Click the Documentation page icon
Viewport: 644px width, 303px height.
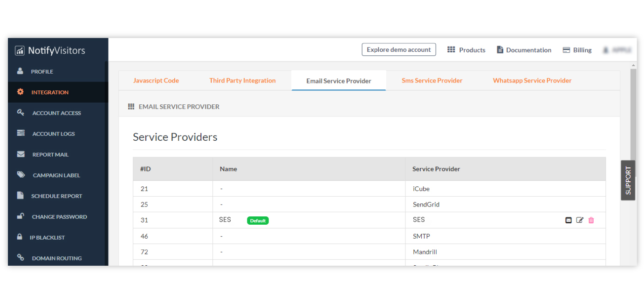pyautogui.click(x=500, y=49)
